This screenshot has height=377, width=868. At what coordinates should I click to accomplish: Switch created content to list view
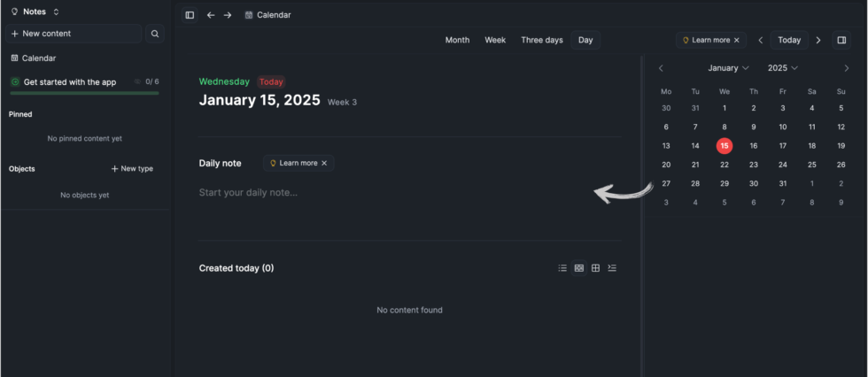point(562,268)
